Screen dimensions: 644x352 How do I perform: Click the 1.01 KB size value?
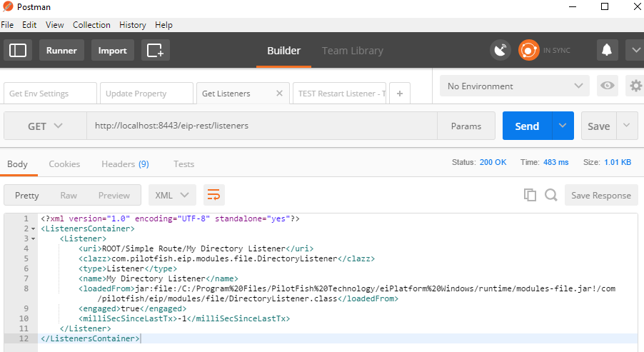(618, 162)
